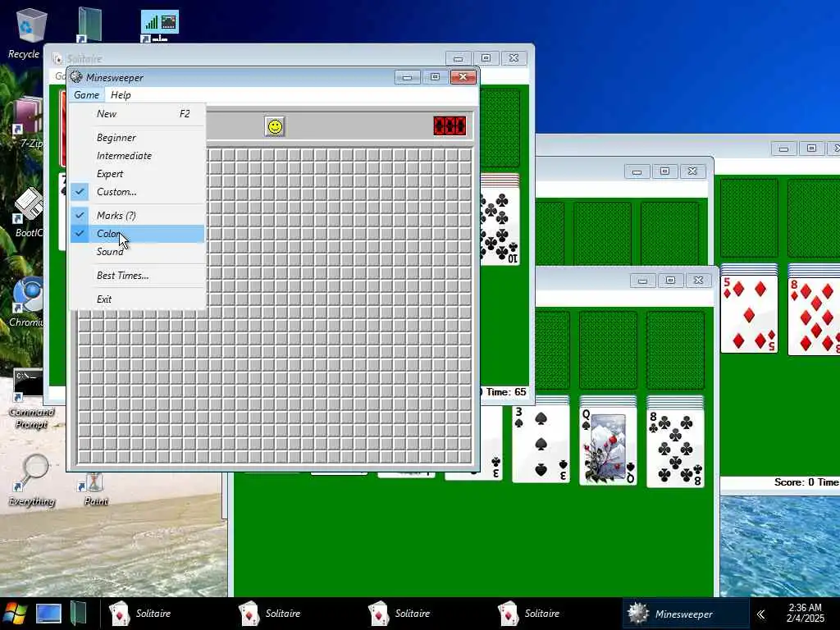Click the Minesweeper taskbar button
840x630 pixels.
(x=685, y=614)
